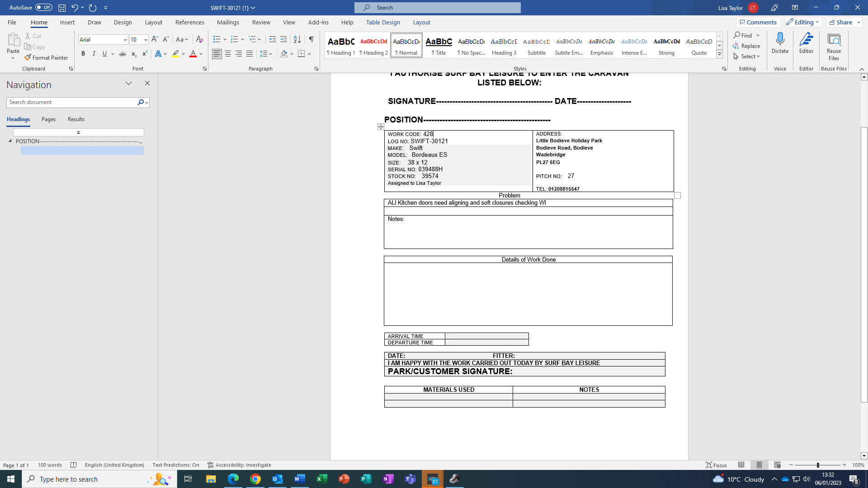The height and width of the screenshot is (488, 868).
Task: Click the Clear All Formatting icon
Action: 199,39
